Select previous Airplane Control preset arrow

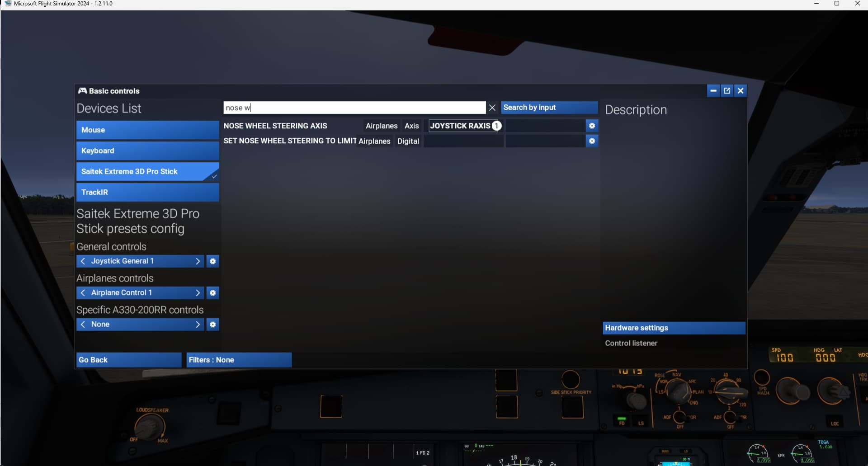click(x=83, y=293)
